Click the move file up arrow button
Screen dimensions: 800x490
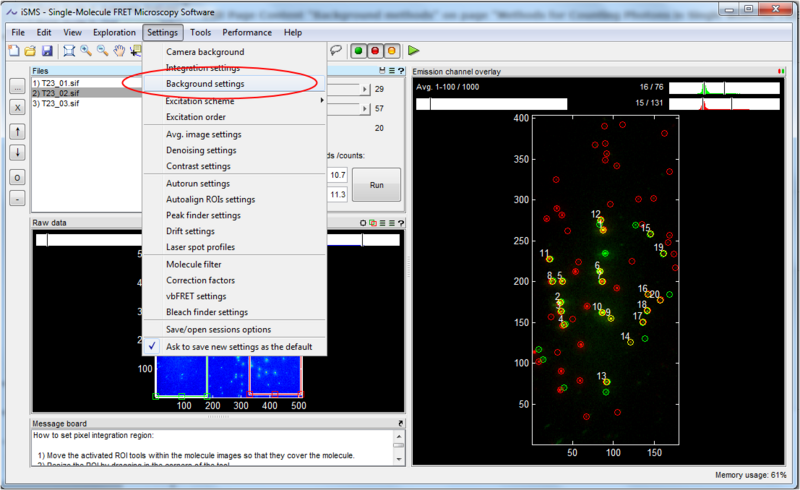17,132
